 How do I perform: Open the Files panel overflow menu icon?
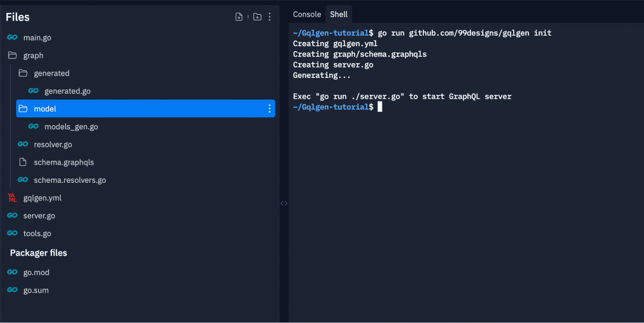(x=270, y=17)
